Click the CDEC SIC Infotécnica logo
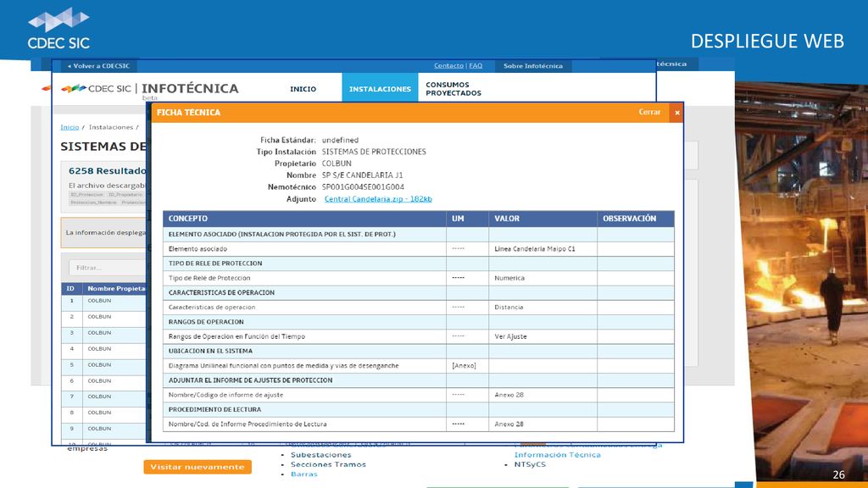 click(149, 88)
